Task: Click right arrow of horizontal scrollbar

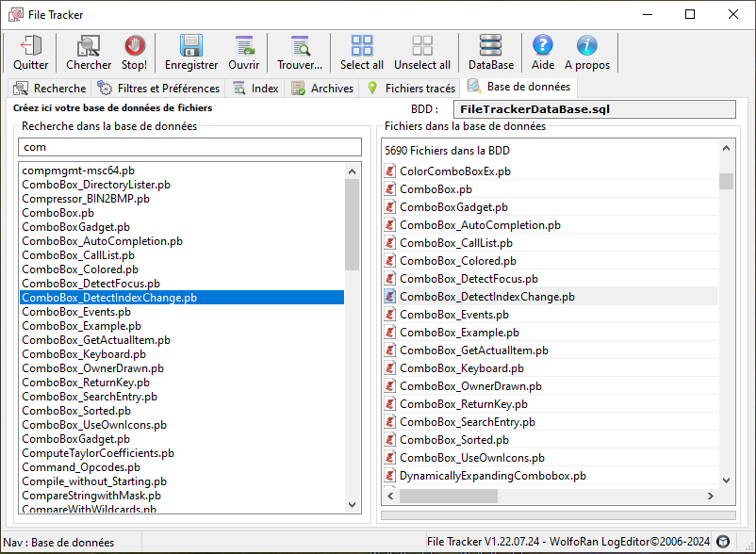Action: pos(712,497)
